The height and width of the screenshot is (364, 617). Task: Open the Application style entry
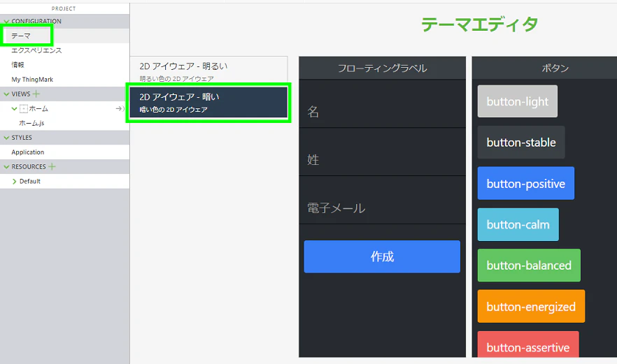pyautogui.click(x=27, y=152)
